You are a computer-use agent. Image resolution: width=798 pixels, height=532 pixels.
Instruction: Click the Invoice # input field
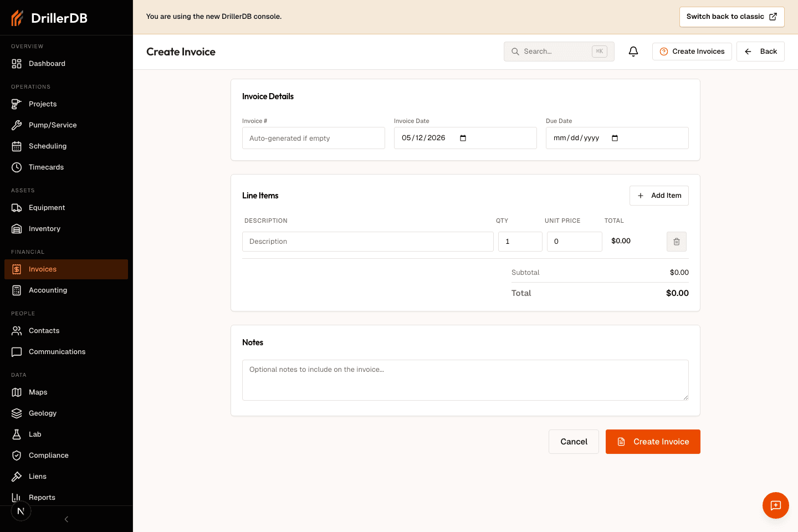point(314,138)
